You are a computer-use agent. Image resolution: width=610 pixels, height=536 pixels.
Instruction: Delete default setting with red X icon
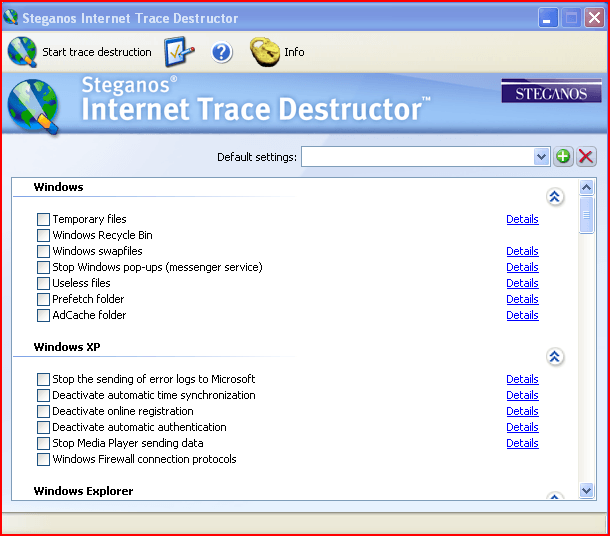[x=586, y=157]
